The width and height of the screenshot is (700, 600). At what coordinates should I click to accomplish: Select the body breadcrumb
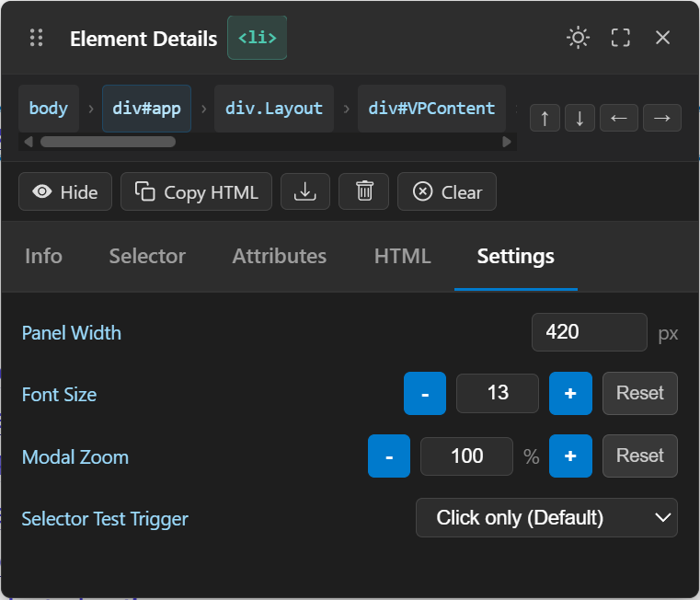click(49, 108)
